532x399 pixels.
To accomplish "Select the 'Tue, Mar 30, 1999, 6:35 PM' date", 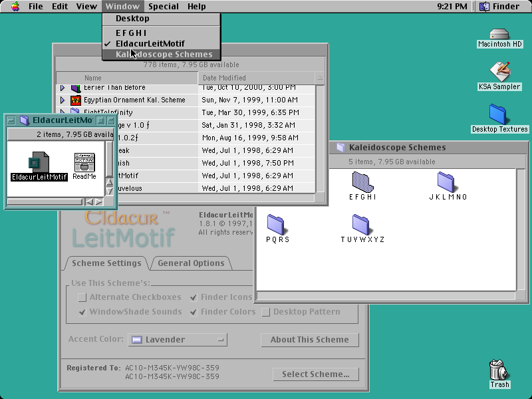I will click(251, 112).
